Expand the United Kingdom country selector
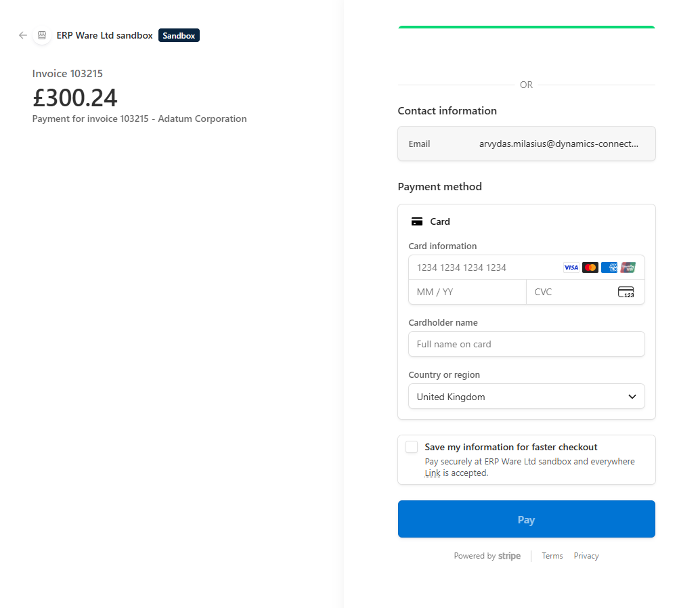700x608 pixels. pos(527,396)
